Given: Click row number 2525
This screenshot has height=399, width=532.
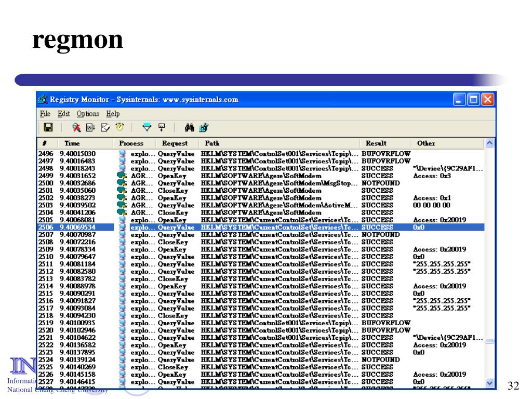Looking at the screenshot, I should pos(46,367).
